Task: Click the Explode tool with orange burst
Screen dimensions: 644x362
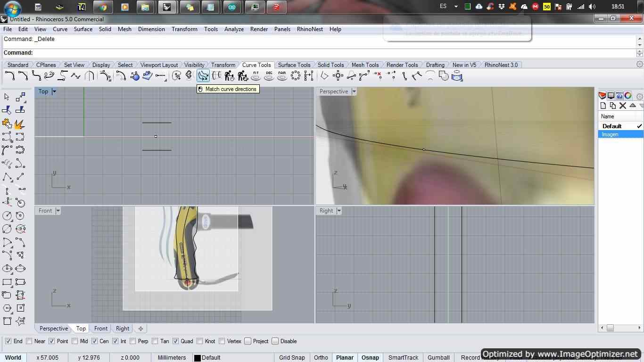Action: pos(20,124)
